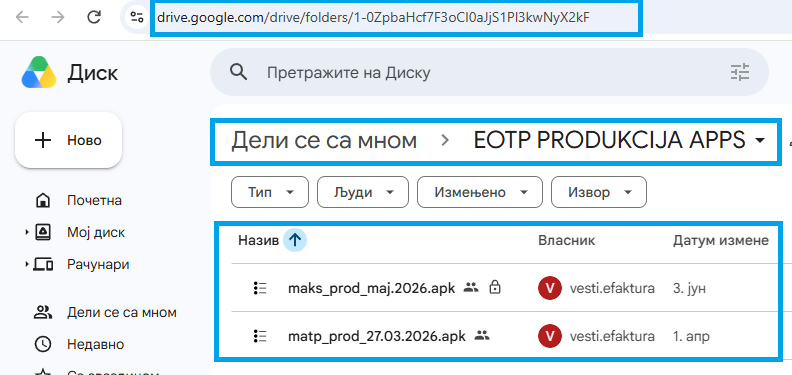This screenshot has height=375, width=792.
Task: Navigate to Дели се са мном breadcrumb
Action: pyautogui.click(x=324, y=140)
